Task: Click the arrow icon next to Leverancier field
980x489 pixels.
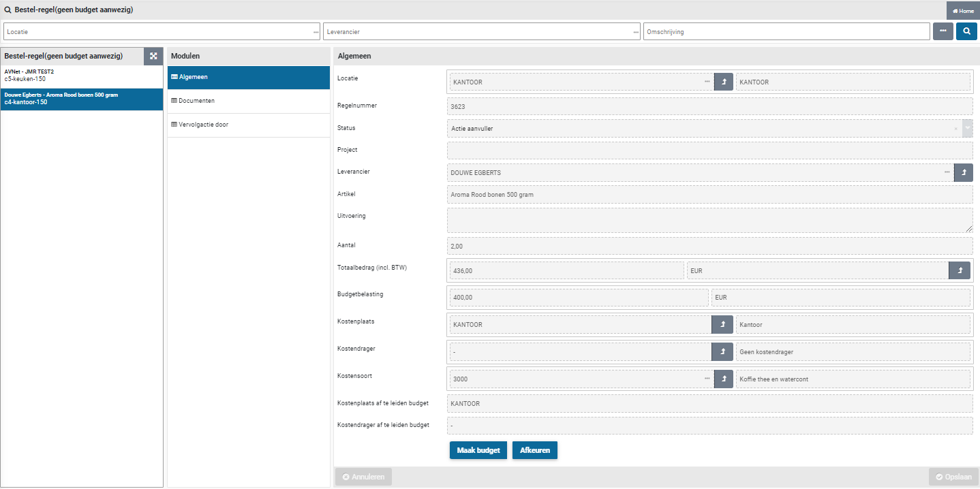Action: pos(964,172)
